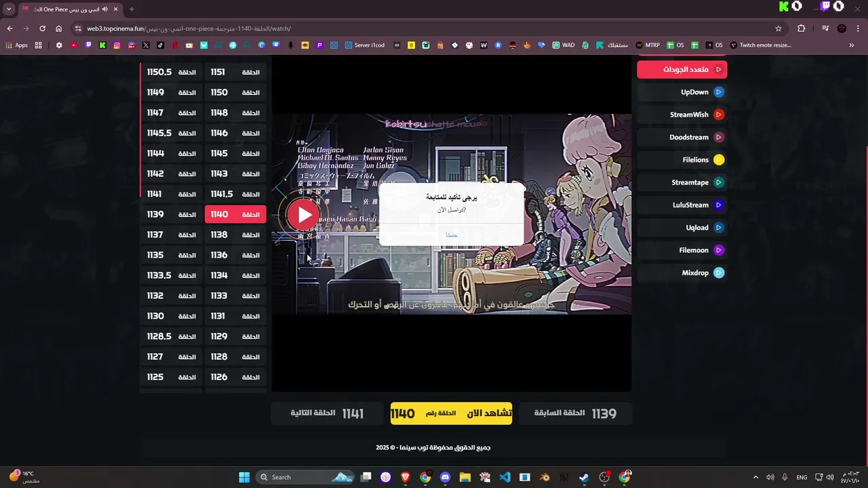This screenshot has width=868, height=488.
Task: Open episode 1151 from the list
Action: [235, 72]
